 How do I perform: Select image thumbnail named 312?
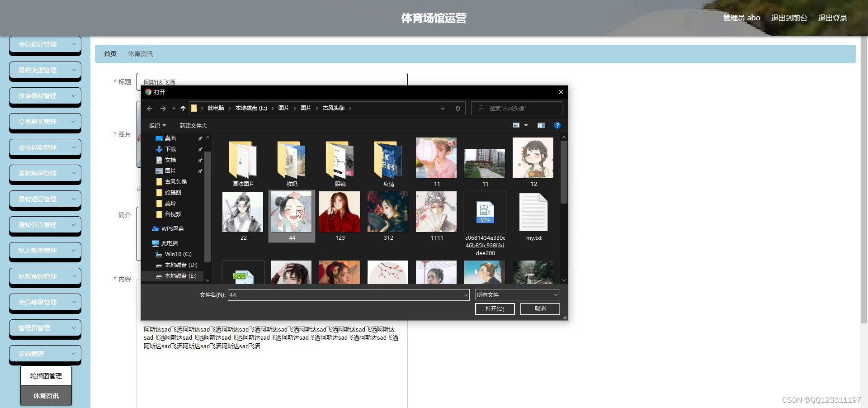[x=388, y=217]
